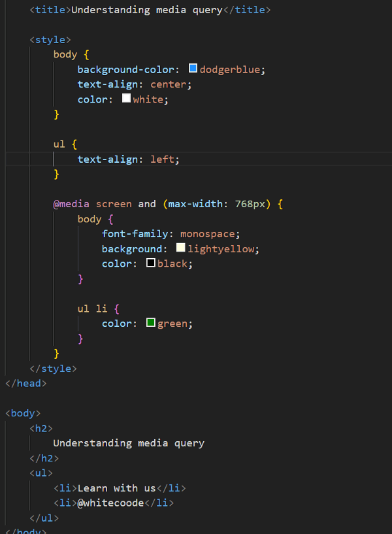
Task: Click the closing head tag
Action: (x=26, y=384)
